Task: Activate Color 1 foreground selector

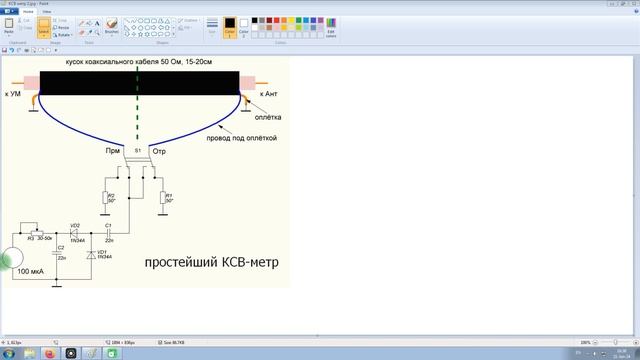Action: tap(230, 28)
